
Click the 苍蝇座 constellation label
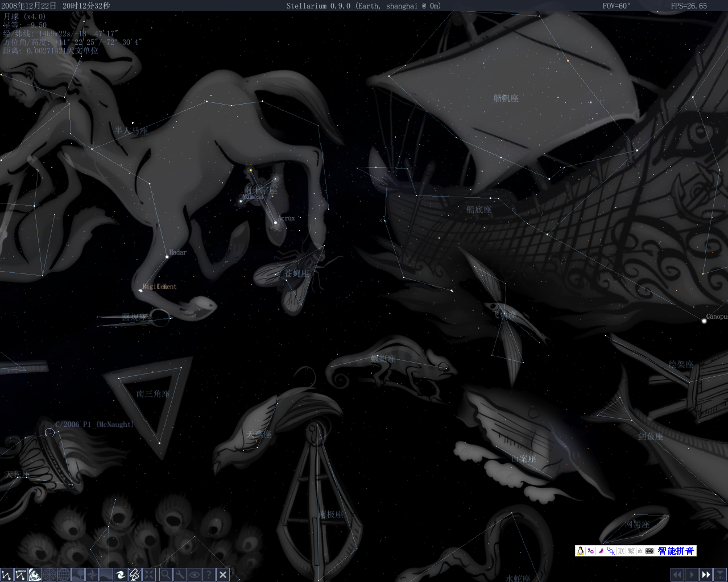coord(297,273)
